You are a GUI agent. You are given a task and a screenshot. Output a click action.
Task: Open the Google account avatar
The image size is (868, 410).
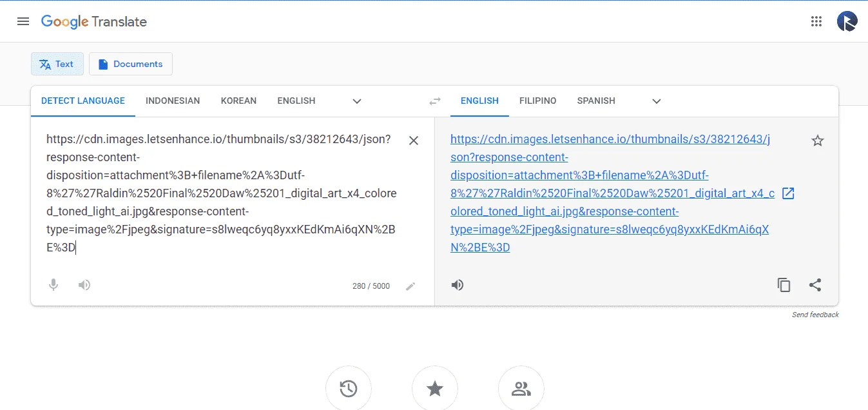pyautogui.click(x=847, y=21)
